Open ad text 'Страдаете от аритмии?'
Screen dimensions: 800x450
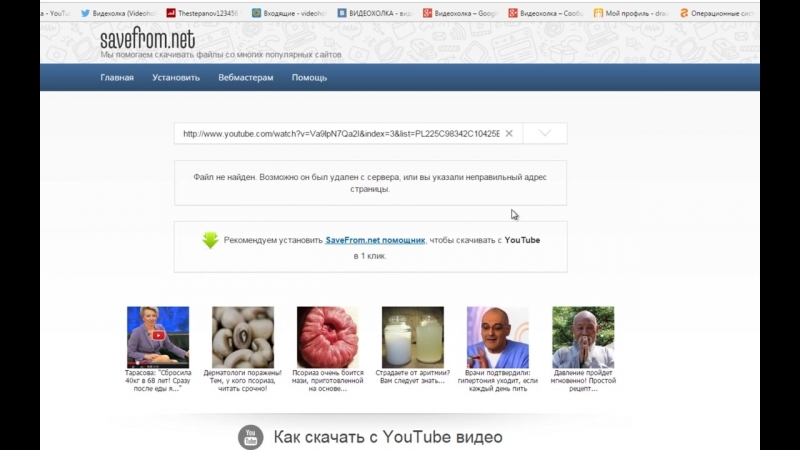point(413,377)
